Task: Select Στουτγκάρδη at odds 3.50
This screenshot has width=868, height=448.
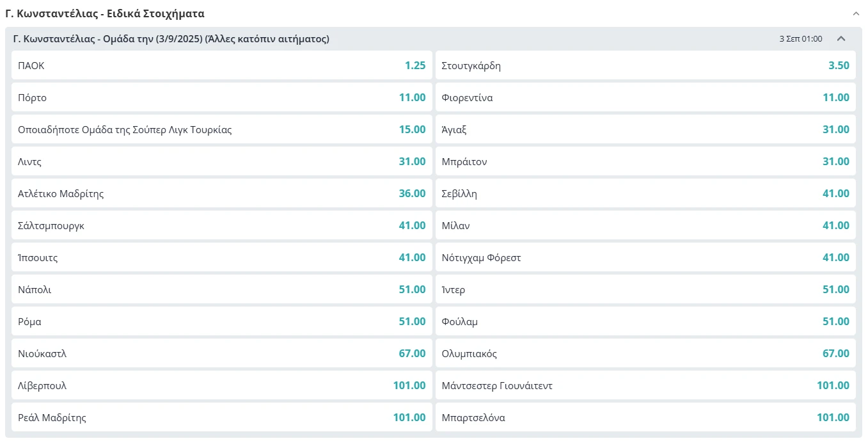Action: click(645, 65)
